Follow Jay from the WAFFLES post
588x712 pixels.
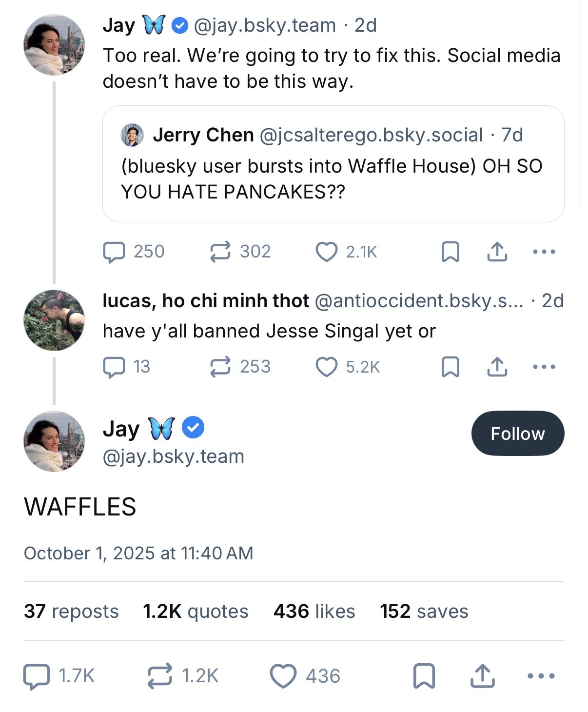(517, 434)
